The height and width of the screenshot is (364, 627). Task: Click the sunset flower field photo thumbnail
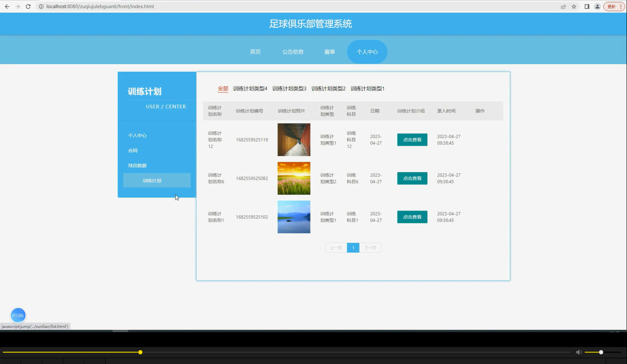[x=294, y=178]
